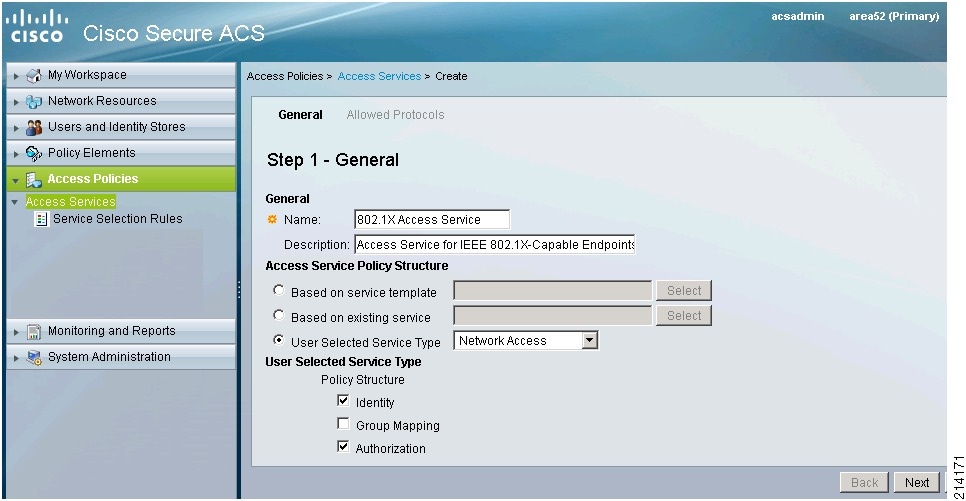The width and height of the screenshot is (966, 501).
Task: Click the Network Resources icon
Action: tap(34, 102)
